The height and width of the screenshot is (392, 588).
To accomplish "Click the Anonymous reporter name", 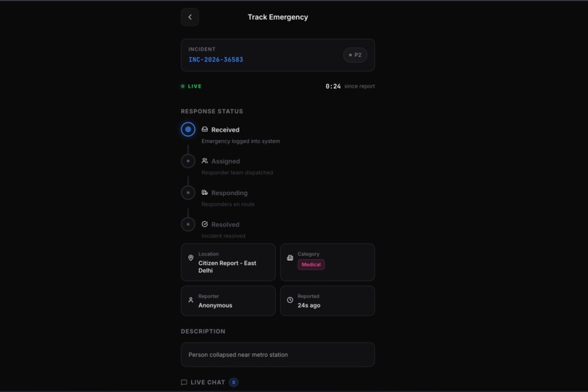I will pos(215,305).
